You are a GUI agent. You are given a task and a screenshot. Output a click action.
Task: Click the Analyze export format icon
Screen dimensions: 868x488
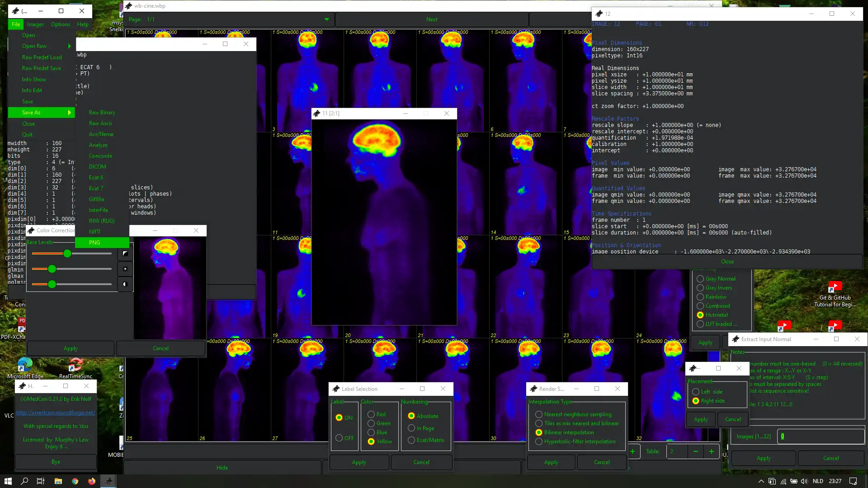point(98,145)
